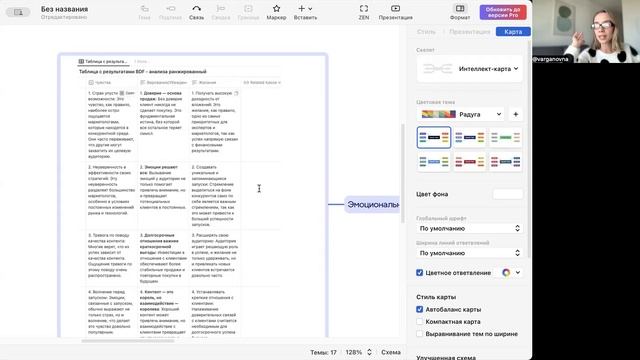Switch to the Стиль tab

[x=426, y=31]
